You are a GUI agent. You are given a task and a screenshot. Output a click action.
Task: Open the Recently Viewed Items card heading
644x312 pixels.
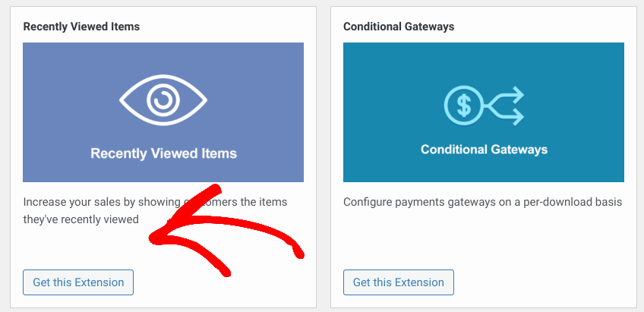click(81, 27)
